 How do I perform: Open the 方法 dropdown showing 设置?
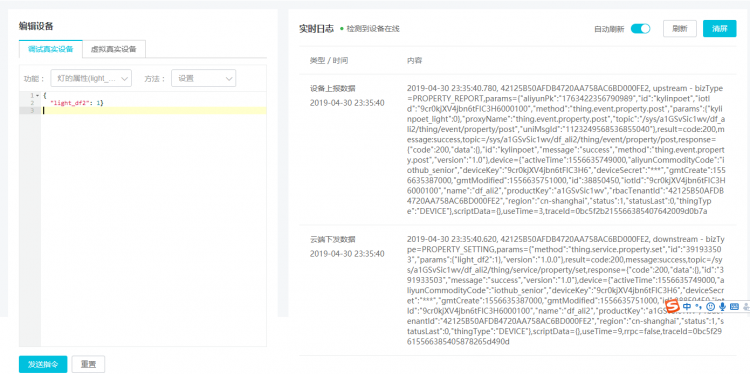point(203,78)
